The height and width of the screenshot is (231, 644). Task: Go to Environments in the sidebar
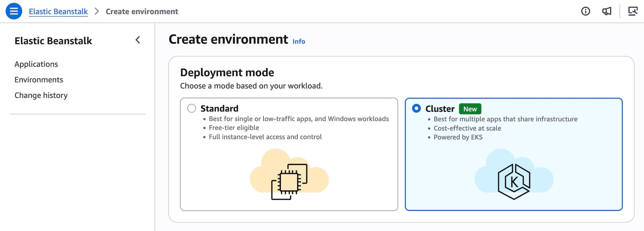tap(39, 80)
